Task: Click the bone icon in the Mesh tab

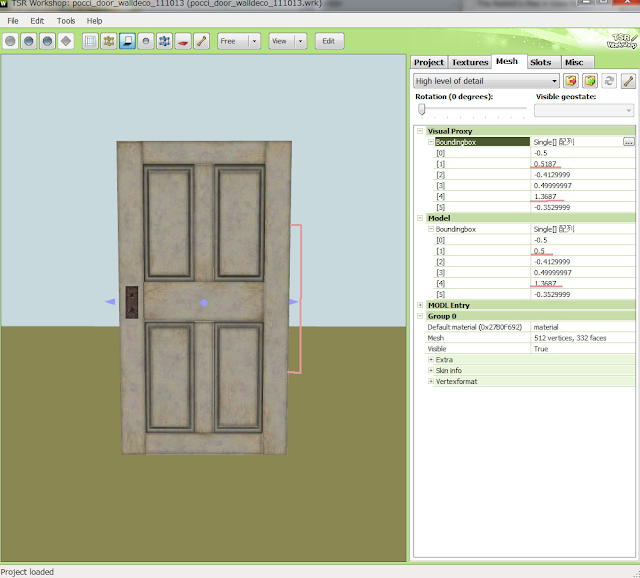Action: (x=628, y=81)
